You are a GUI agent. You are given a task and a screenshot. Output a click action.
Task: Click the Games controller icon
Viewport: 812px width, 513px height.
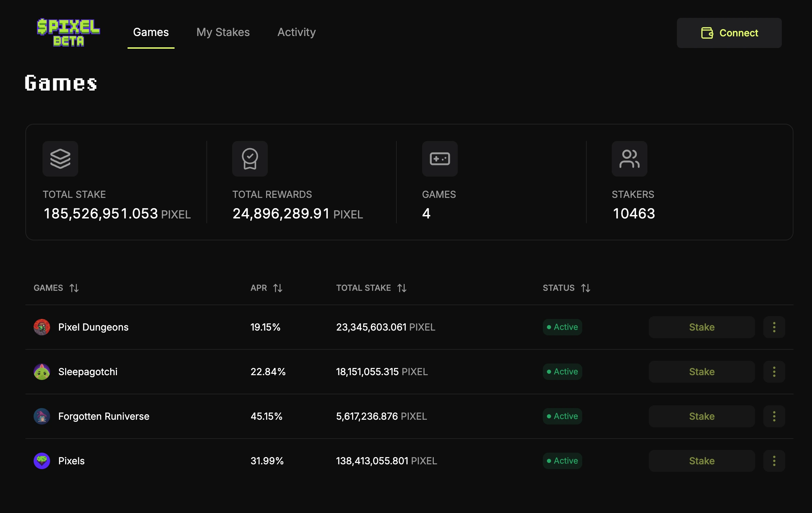click(x=440, y=159)
